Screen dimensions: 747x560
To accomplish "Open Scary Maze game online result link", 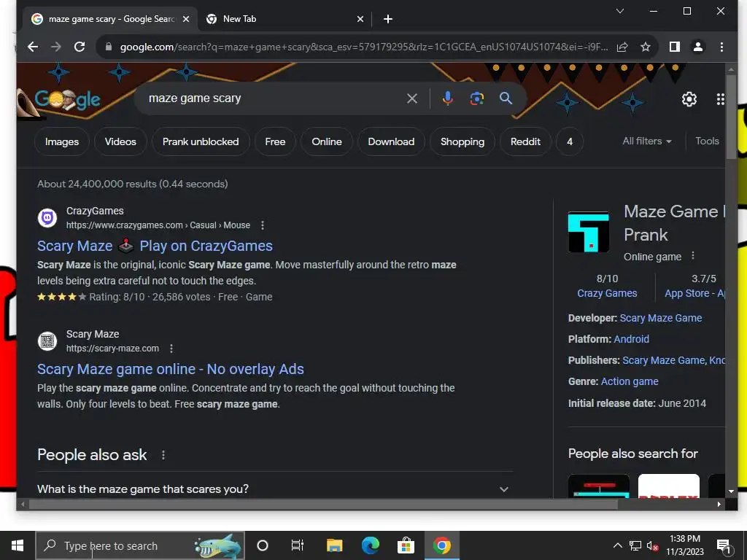I will [x=171, y=369].
